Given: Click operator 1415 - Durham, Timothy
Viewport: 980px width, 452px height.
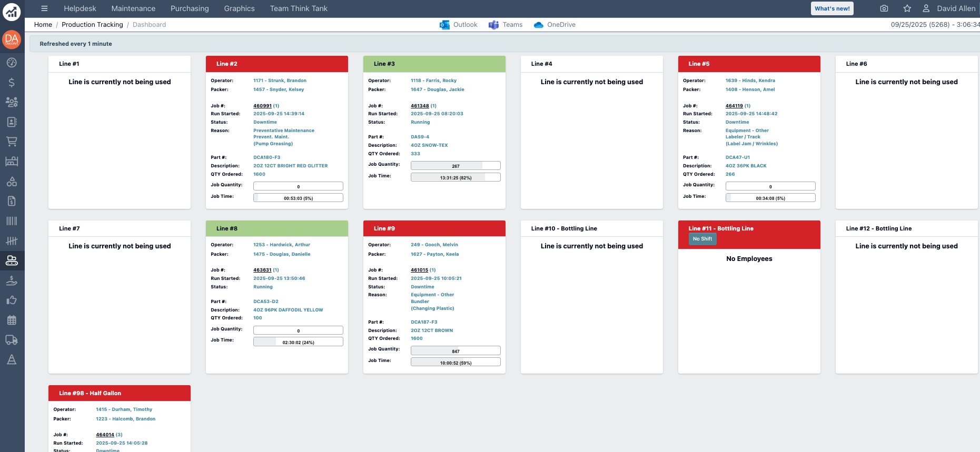Looking at the screenshot, I should 124,409.
